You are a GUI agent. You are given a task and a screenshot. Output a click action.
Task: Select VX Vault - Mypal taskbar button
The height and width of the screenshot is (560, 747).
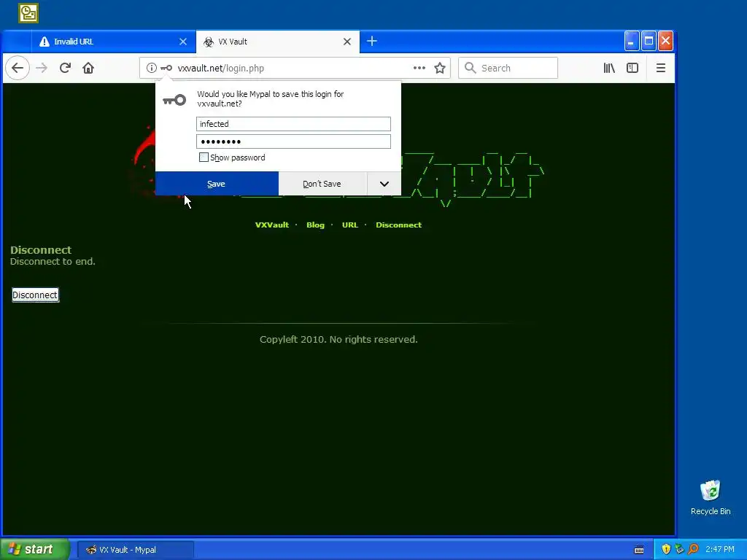coord(136,550)
